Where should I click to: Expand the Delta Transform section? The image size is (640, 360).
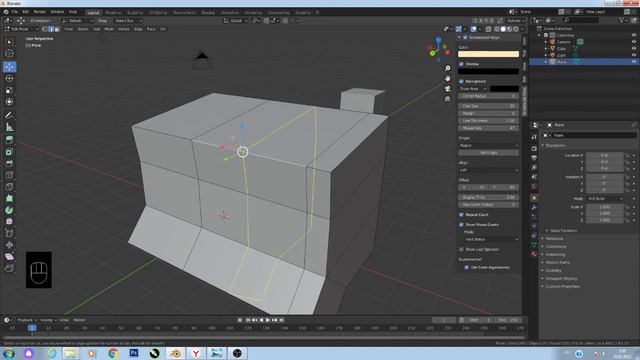click(563, 231)
